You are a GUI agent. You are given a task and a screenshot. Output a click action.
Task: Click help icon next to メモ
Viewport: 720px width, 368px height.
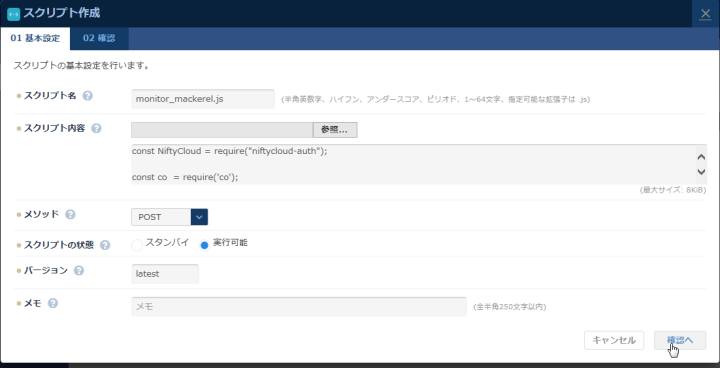point(53,303)
